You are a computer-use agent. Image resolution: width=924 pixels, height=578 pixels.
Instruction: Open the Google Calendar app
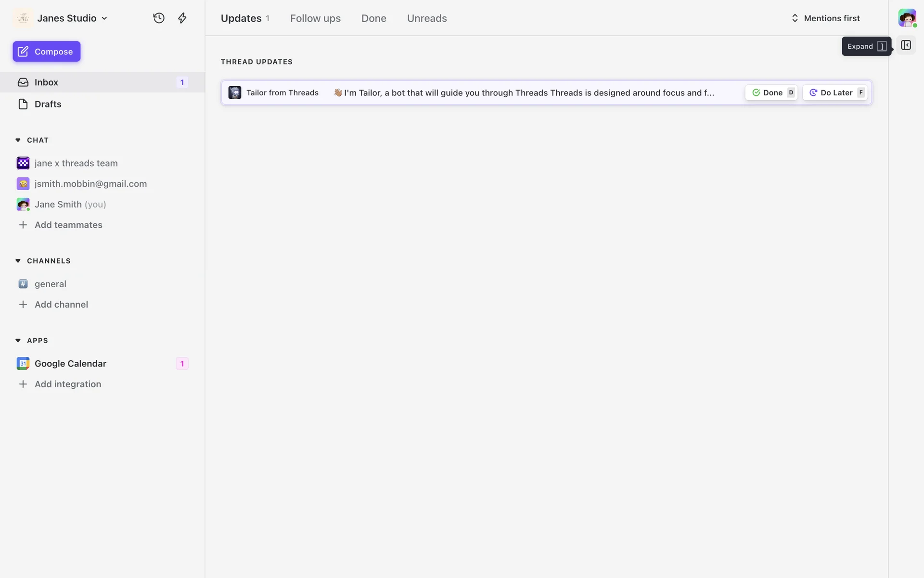pos(70,364)
